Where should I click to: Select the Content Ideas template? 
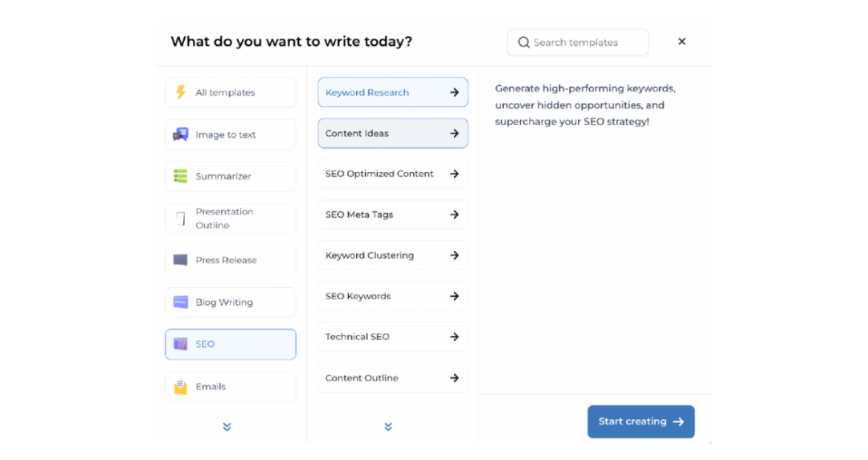392,133
